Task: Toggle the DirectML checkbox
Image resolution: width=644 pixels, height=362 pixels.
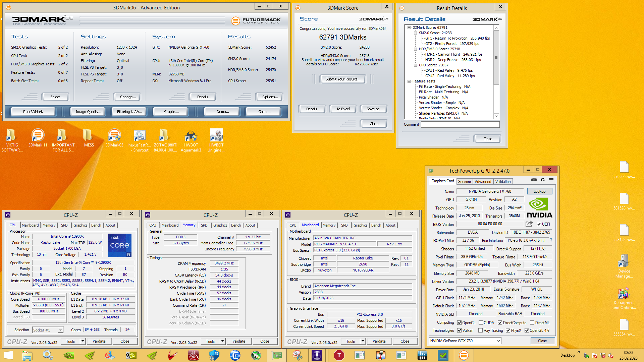Action: (532, 323)
